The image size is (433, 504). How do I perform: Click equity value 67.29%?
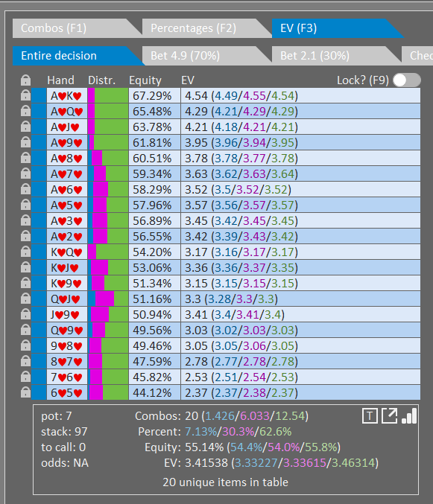(152, 95)
